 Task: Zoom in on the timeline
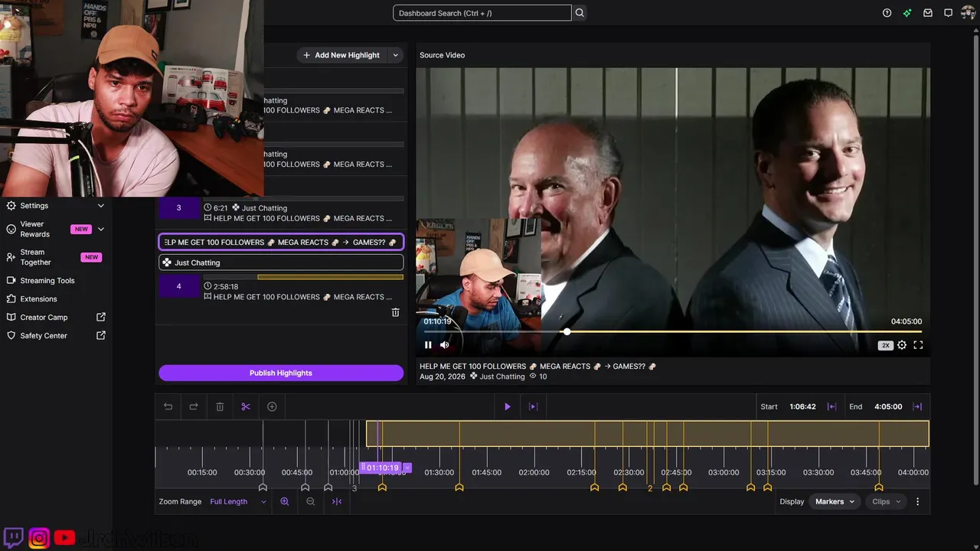(285, 501)
